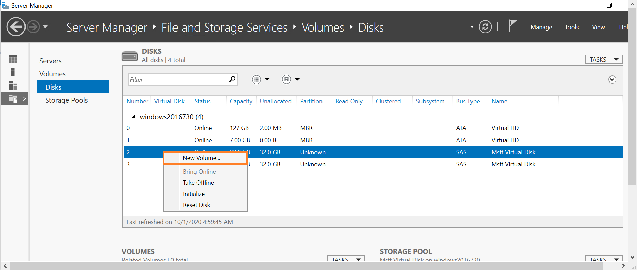The height and width of the screenshot is (272, 644).
Task: Collapse the windows2016730 disk group
Action: pos(133,117)
